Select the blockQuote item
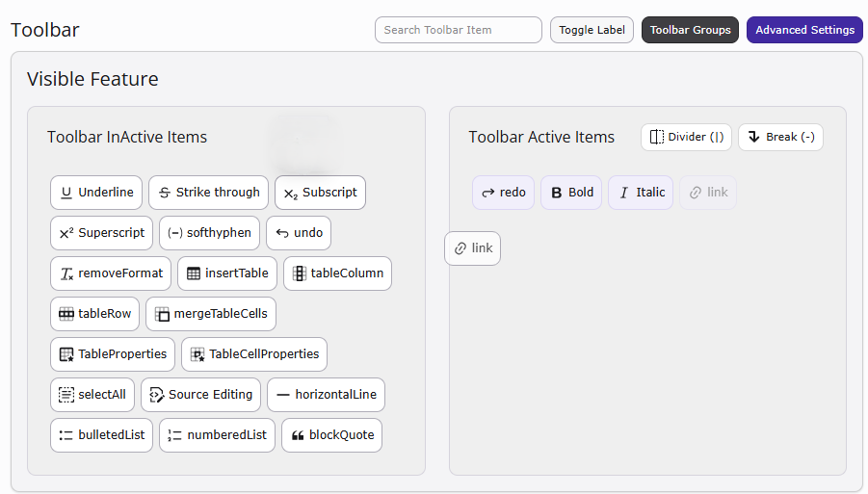 pyautogui.click(x=332, y=435)
